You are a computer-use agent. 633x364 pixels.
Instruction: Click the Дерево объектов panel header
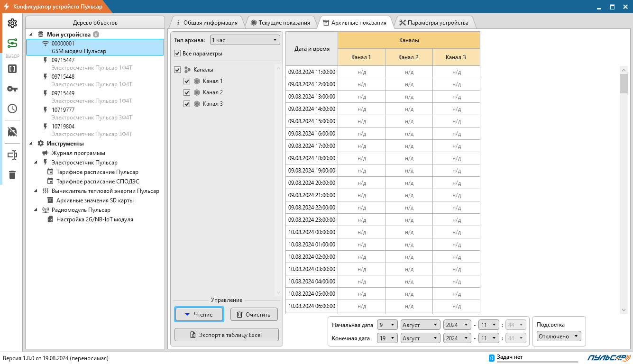[x=95, y=23]
